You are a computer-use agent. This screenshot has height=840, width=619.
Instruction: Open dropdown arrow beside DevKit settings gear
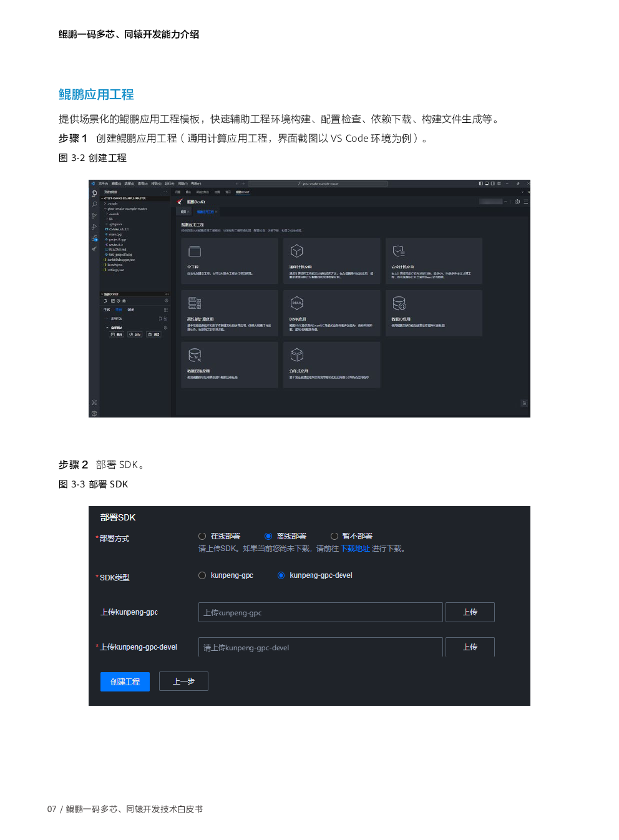pos(505,202)
